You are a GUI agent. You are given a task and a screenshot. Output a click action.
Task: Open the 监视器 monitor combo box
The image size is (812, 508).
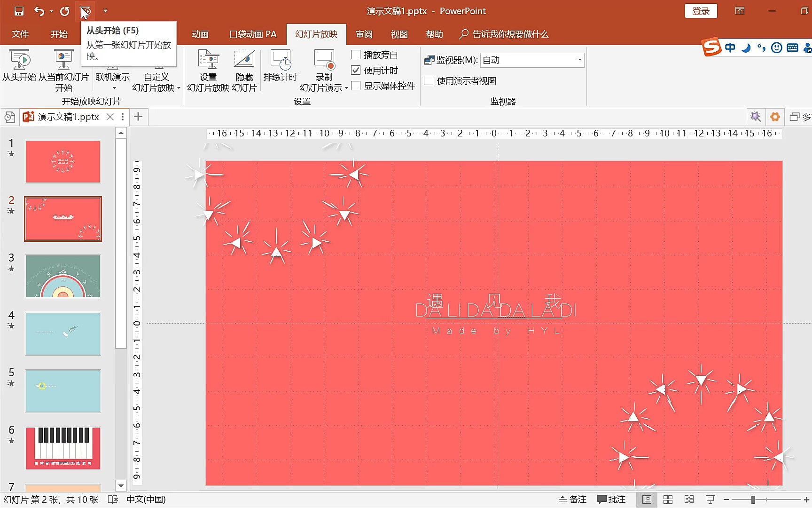point(532,60)
